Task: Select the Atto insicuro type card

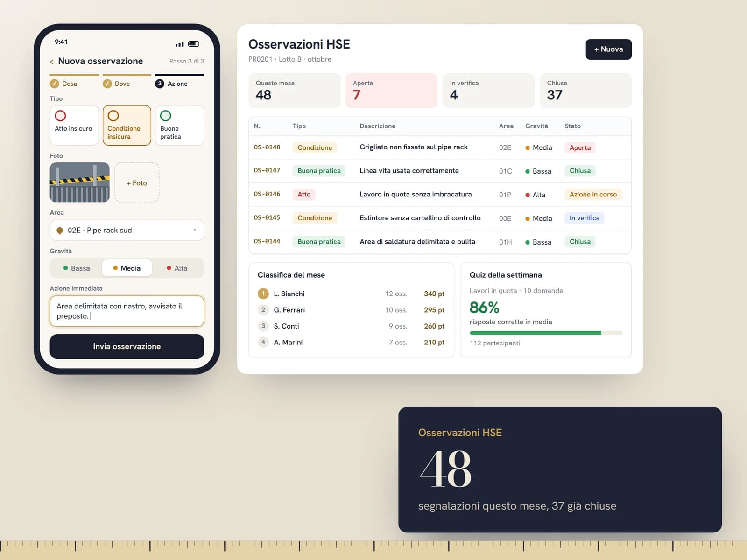Action: pyautogui.click(x=74, y=126)
